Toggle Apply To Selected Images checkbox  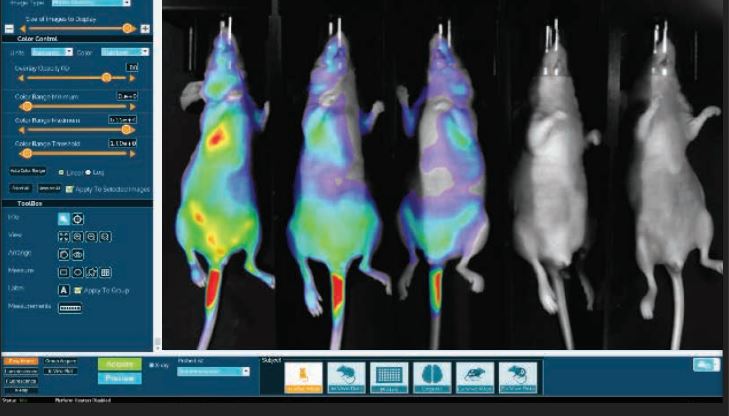click(69, 188)
